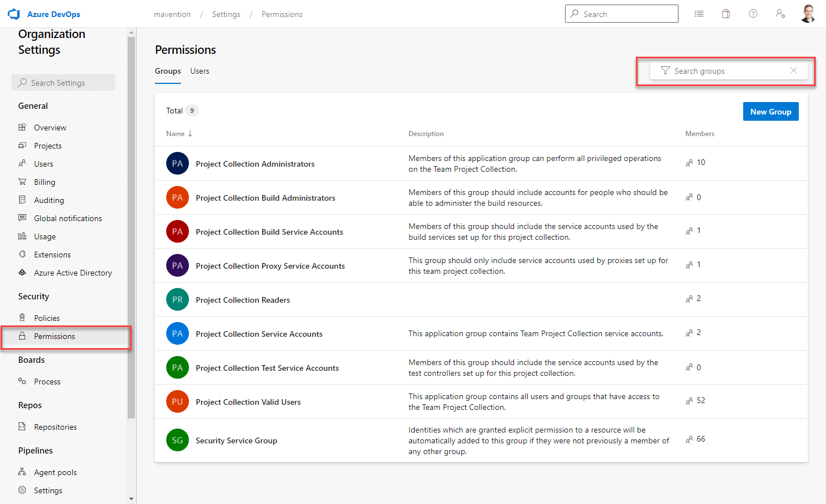Open Project Collection Proxy Service Accounts group
The width and height of the screenshot is (826, 504).
[x=270, y=266]
